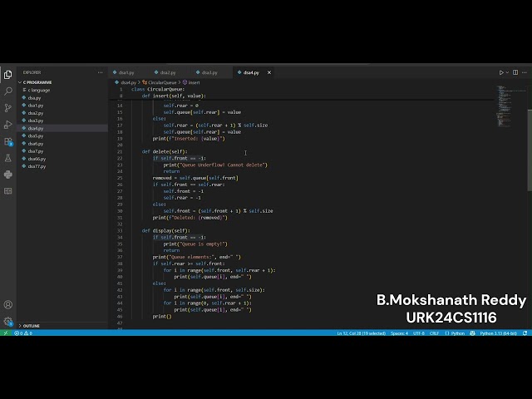Open the Search view in activity bar
Viewport: 532px width, 399px height.
[x=8, y=91]
